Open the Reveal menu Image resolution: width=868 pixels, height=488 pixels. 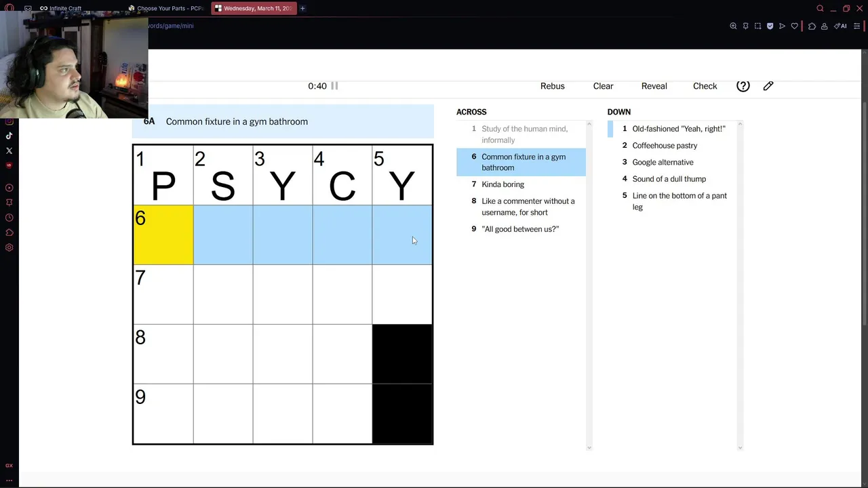click(x=654, y=86)
